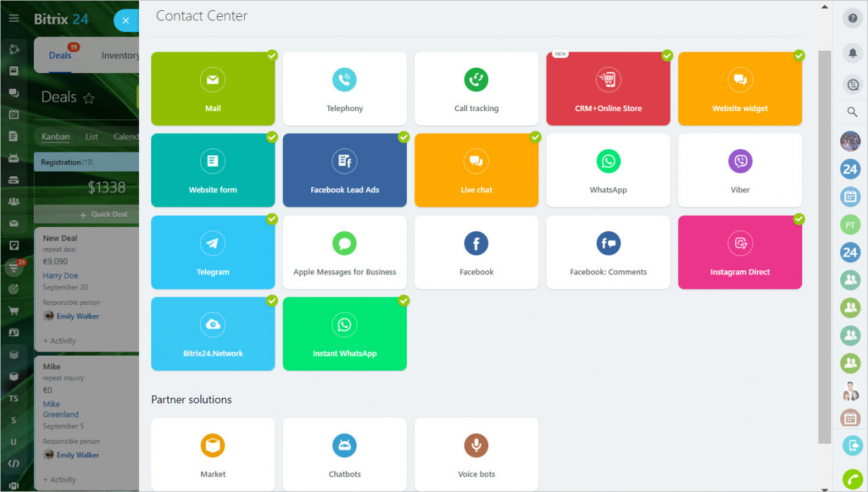Click the checkmark on Website widget tile
This screenshot has height=492, width=868.
[x=799, y=56]
